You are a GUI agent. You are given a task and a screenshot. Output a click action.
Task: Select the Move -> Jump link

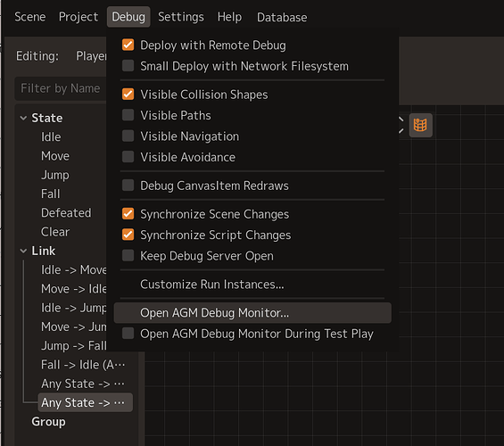click(74, 326)
